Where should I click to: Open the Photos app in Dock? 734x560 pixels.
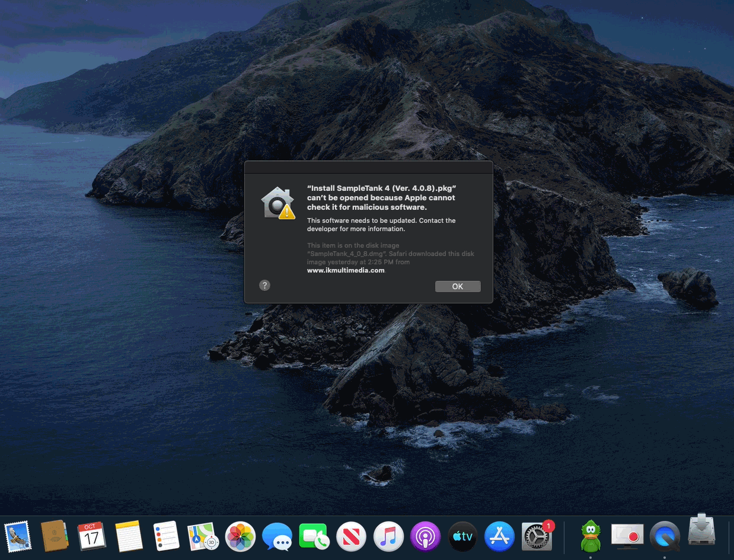[x=240, y=537]
